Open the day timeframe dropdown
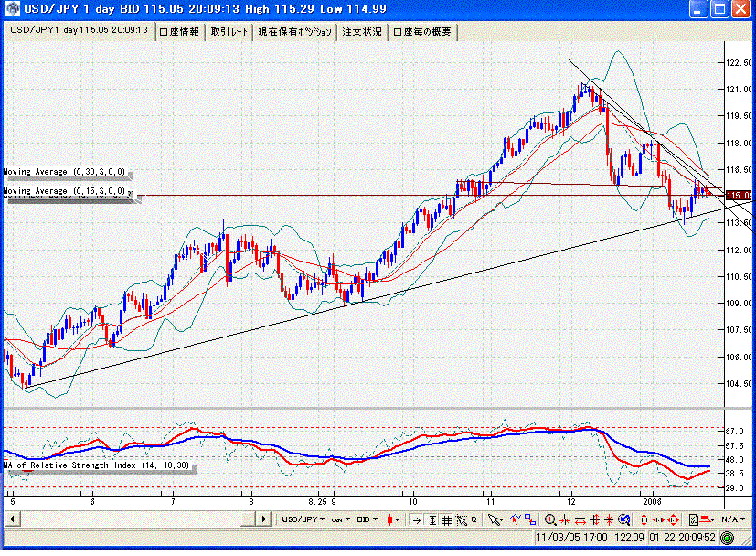The height and width of the screenshot is (556, 756). click(x=341, y=519)
